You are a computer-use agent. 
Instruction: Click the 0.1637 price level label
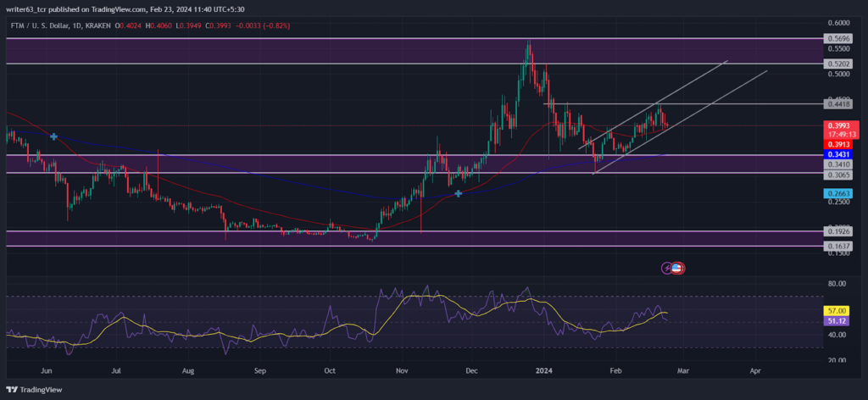tap(837, 246)
